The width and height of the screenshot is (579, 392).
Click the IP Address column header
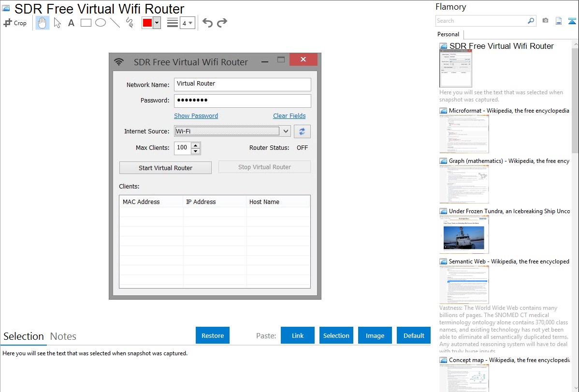click(x=215, y=202)
